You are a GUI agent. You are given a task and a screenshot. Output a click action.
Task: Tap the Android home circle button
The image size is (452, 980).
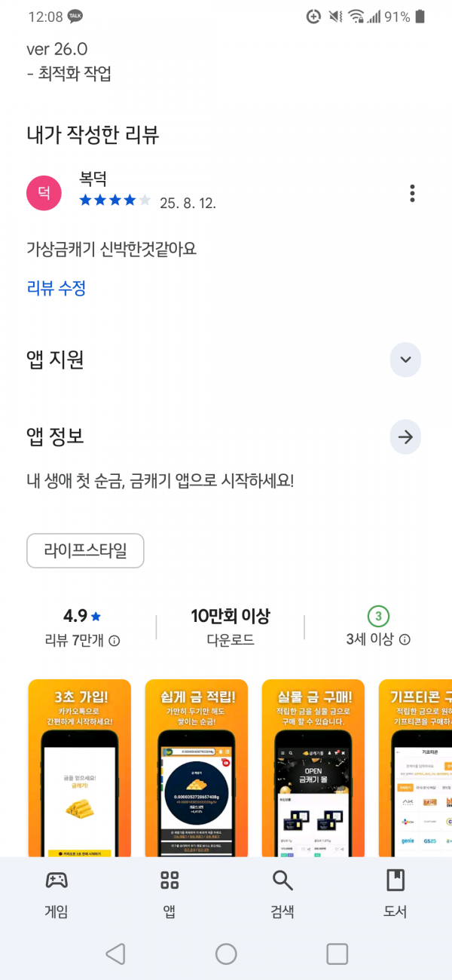coord(226,954)
